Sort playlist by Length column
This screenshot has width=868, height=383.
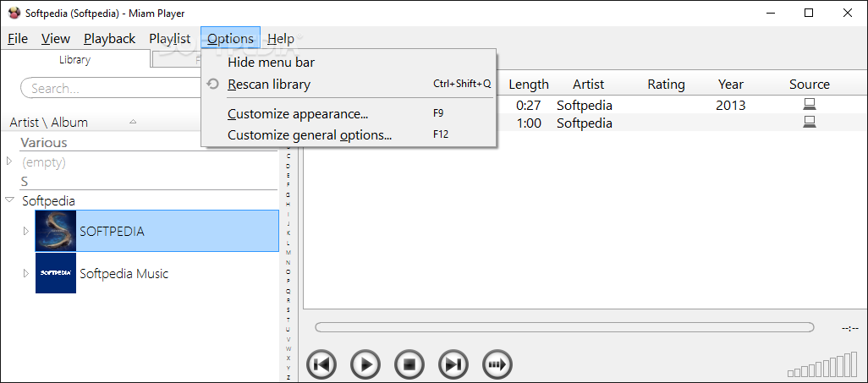click(529, 85)
